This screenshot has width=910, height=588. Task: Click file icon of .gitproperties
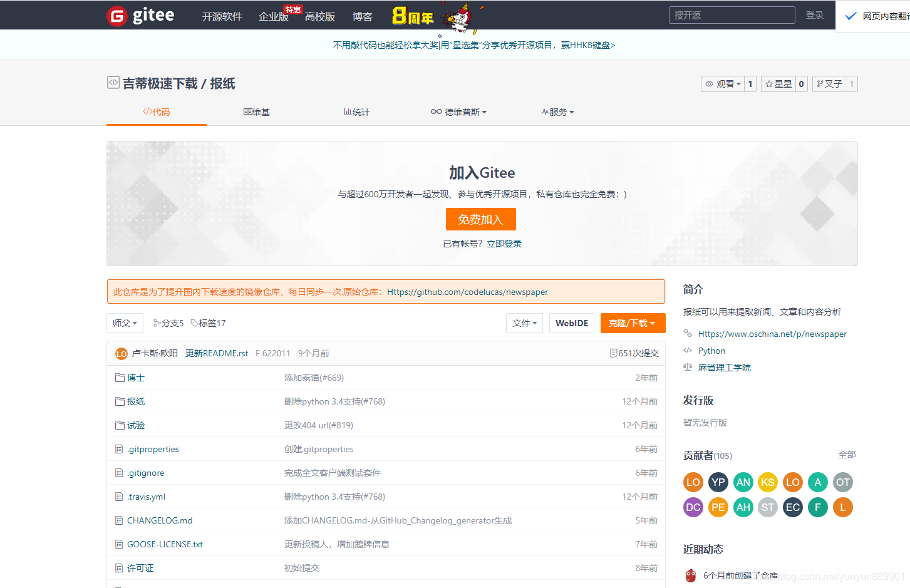(x=119, y=449)
